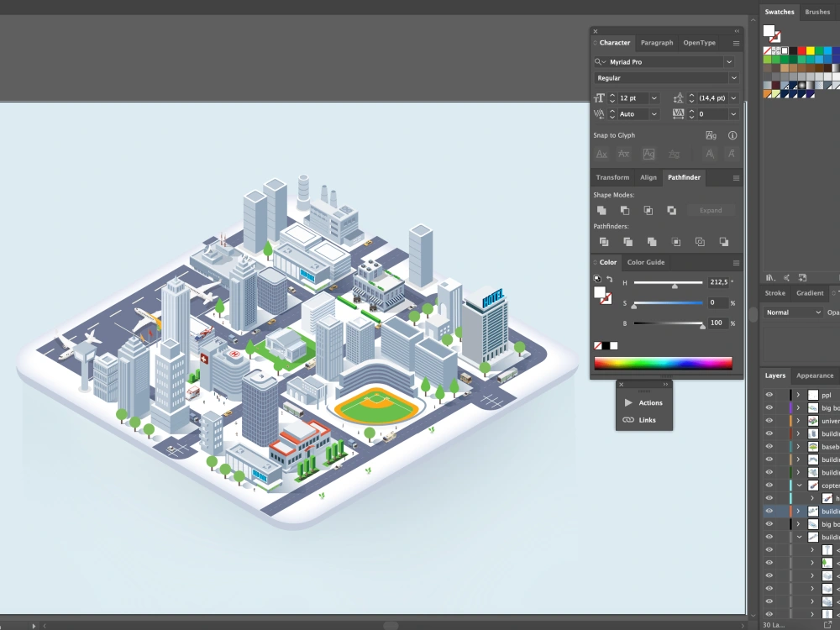The width and height of the screenshot is (840, 630).
Task: Open the tracking value dropdown
Action: pos(733,114)
